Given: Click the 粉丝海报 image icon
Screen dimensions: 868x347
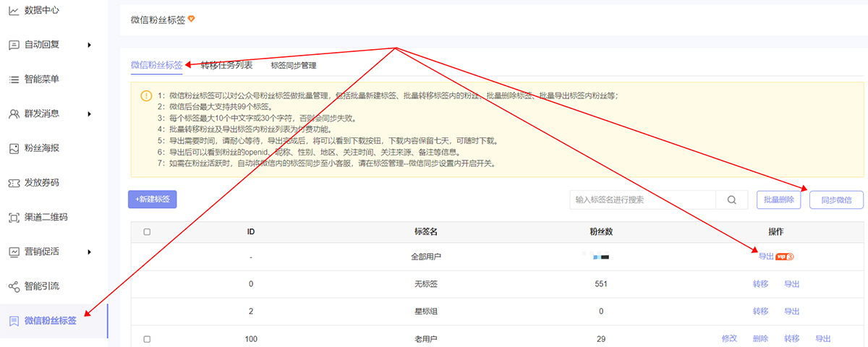Looking at the screenshot, I should click(14, 148).
